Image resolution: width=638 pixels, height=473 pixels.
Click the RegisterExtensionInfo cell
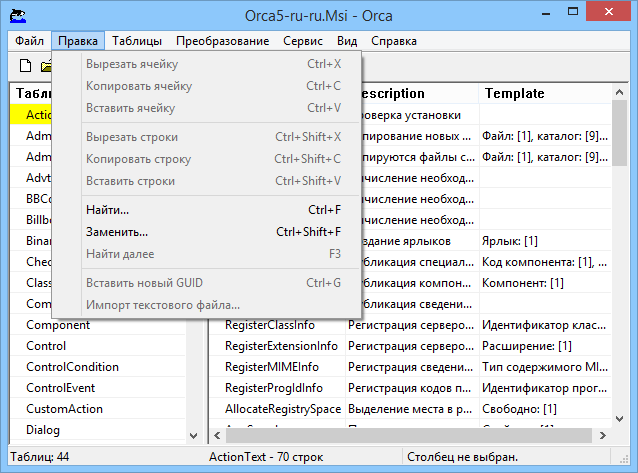277,346
